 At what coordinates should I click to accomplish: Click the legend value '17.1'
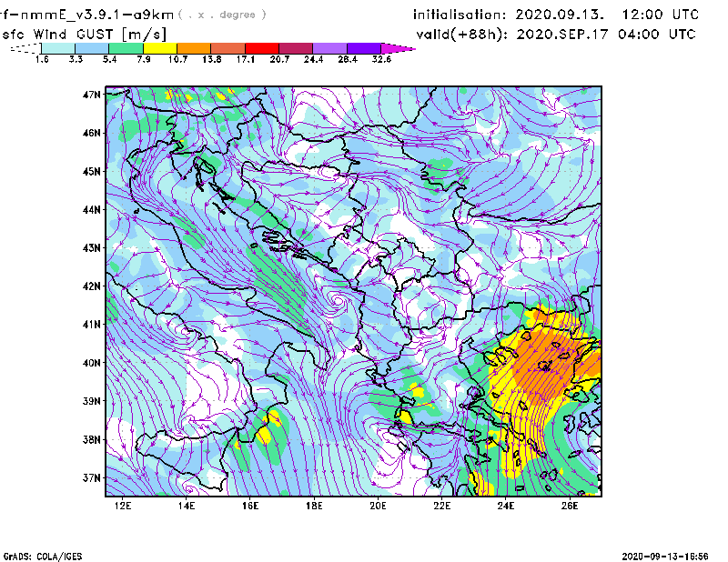click(x=245, y=59)
